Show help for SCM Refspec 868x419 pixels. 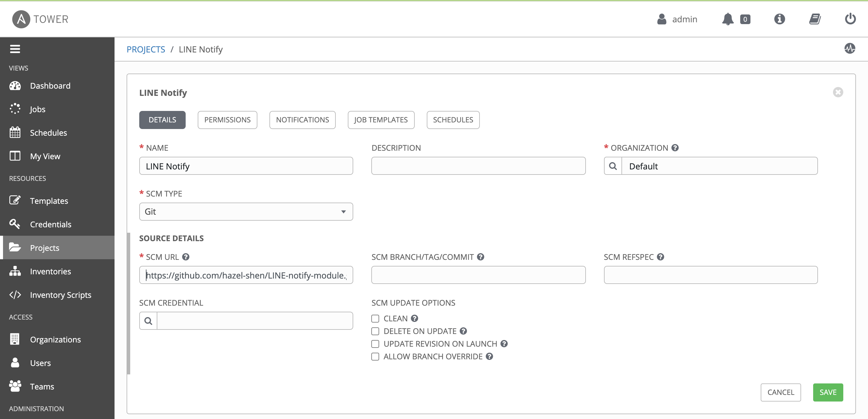click(x=660, y=257)
